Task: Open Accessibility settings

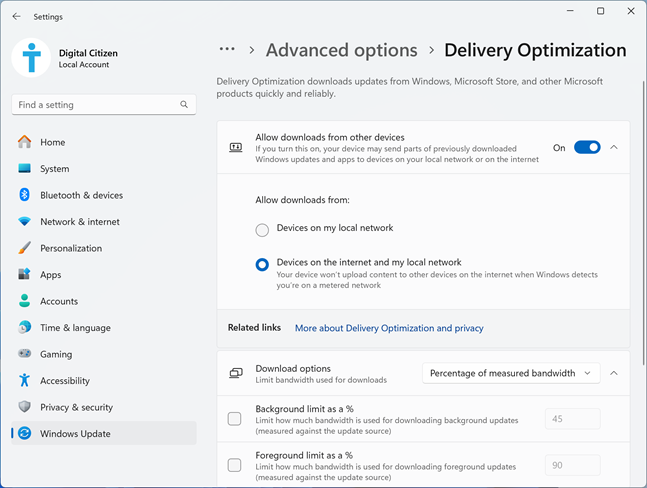Action: [104, 380]
